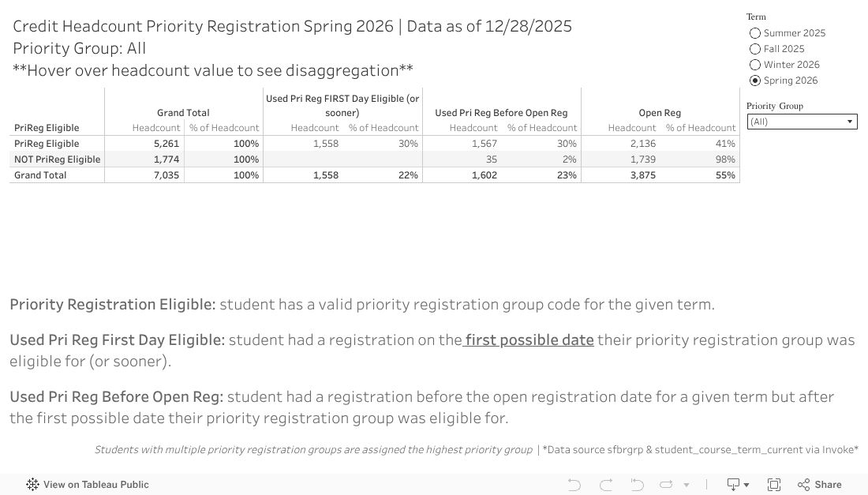Open the Priority Group dropdown
Viewport: 868px width, 495px height.
pyautogui.click(x=802, y=122)
